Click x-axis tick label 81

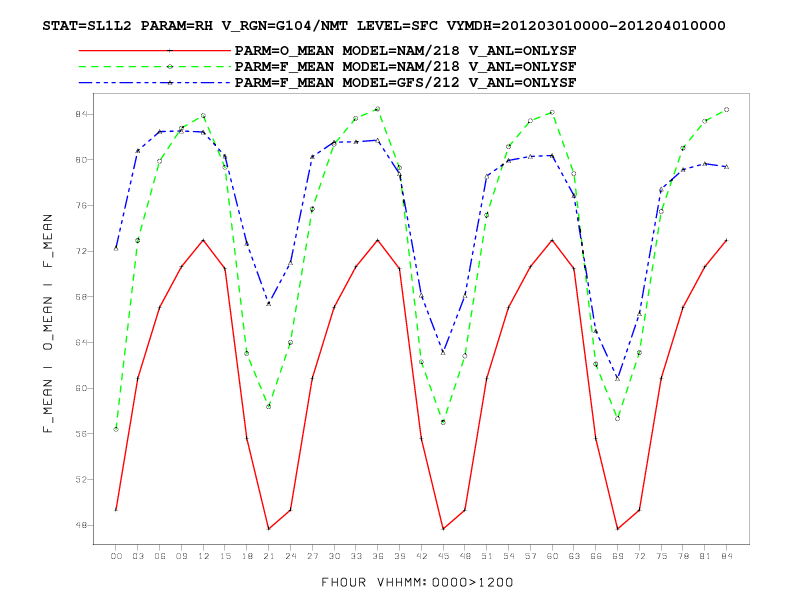[x=705, y=556]
